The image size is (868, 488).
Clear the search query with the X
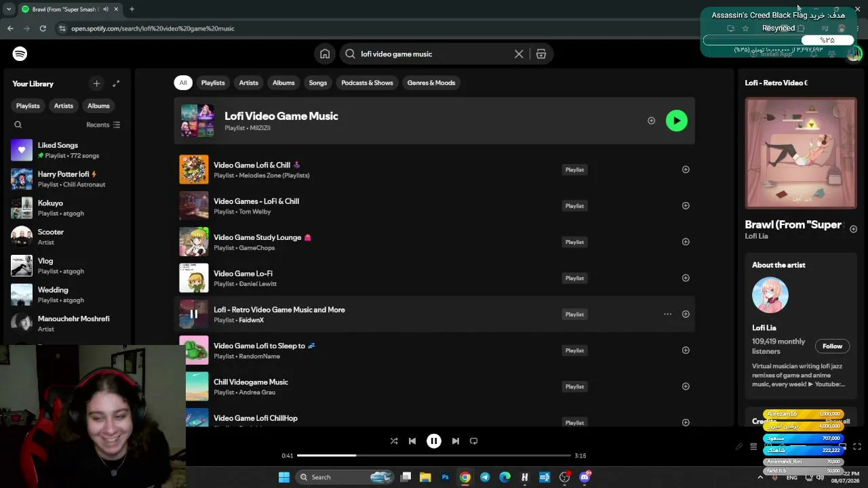click(519, 54)
